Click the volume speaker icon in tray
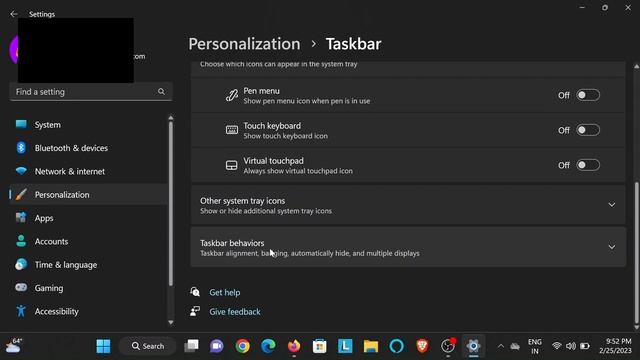 tap(571, 346)
